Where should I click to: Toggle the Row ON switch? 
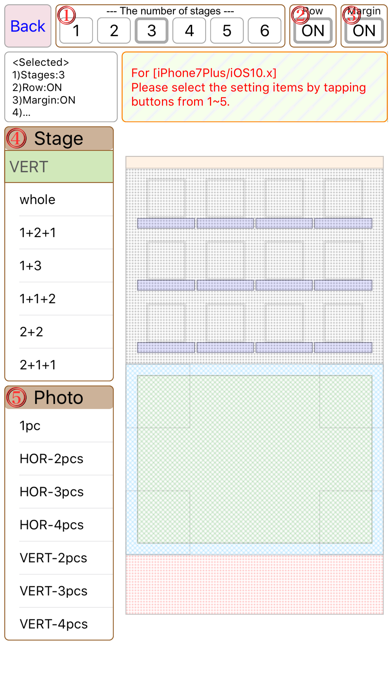pyautogui.click(x=313, y=31)
